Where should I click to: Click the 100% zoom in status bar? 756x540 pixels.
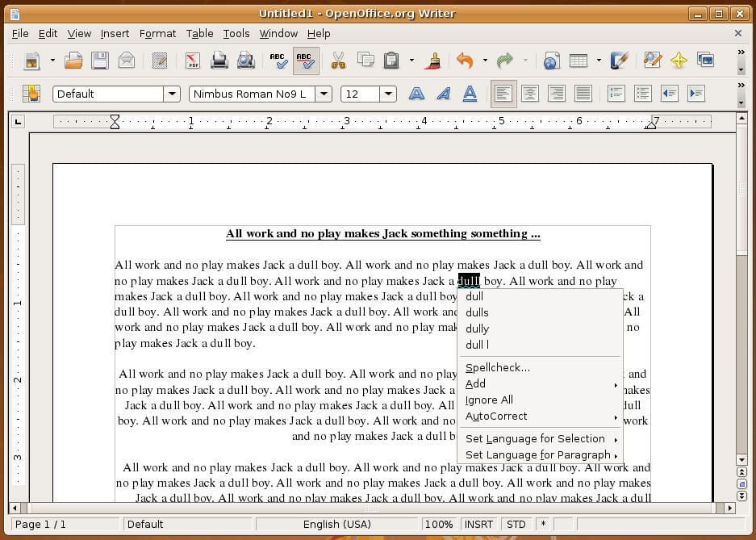point(439,525)
